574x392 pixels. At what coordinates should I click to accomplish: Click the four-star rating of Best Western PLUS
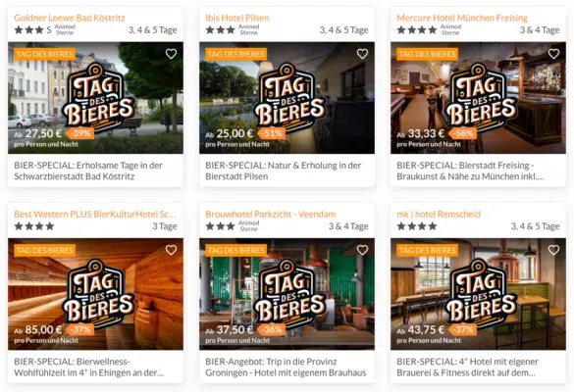(34, 226)
